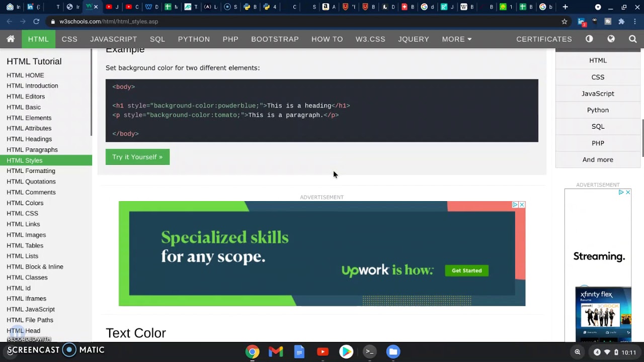This screenshot has width=644, height=362.
Task: Open the Terminal app from the shelf
Action: [370, 351]
